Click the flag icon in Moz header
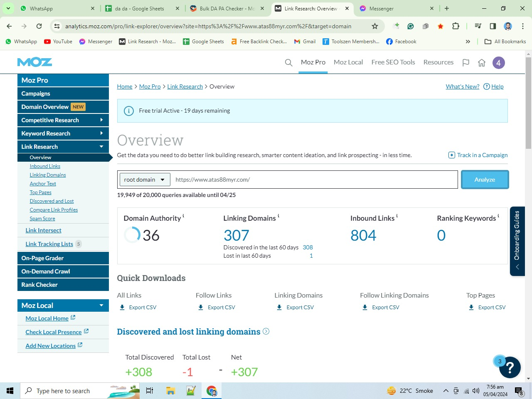The width and height of the screenshot is (532, 399). click(466, 63)
